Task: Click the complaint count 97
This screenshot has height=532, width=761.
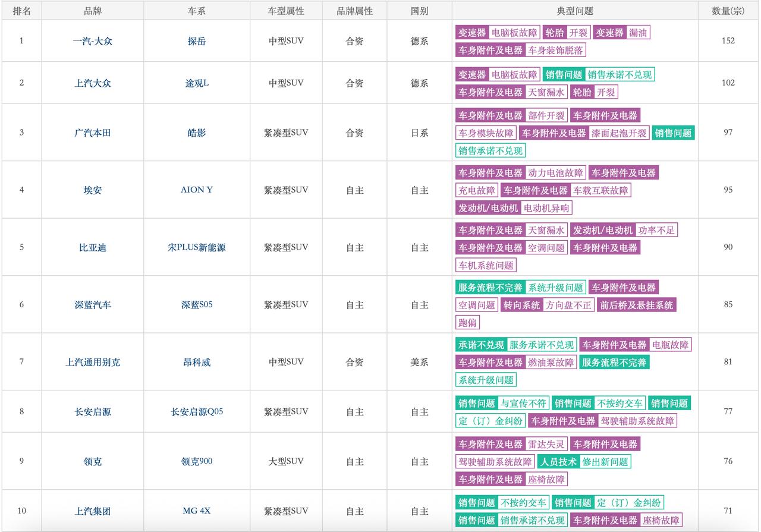Action: click(728, 133)
